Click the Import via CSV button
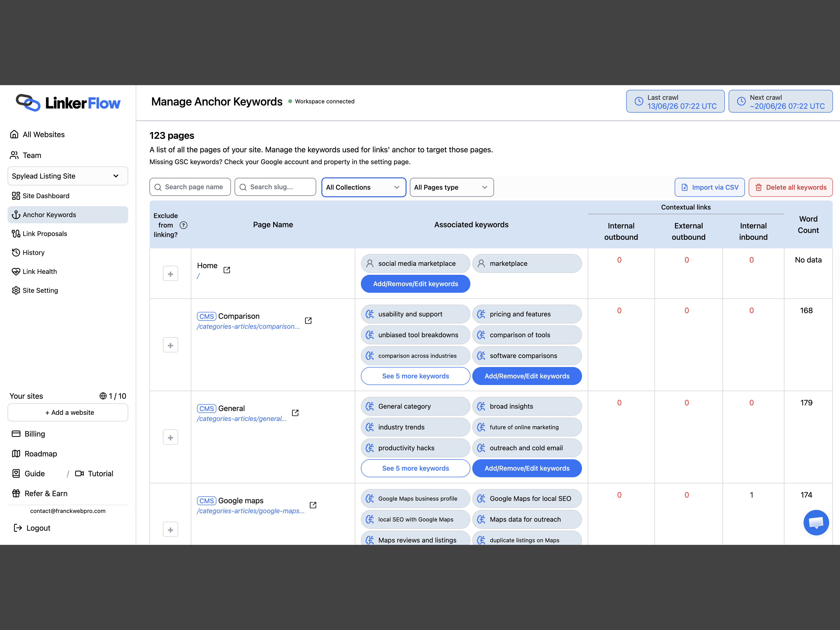 tap(709, 187)
